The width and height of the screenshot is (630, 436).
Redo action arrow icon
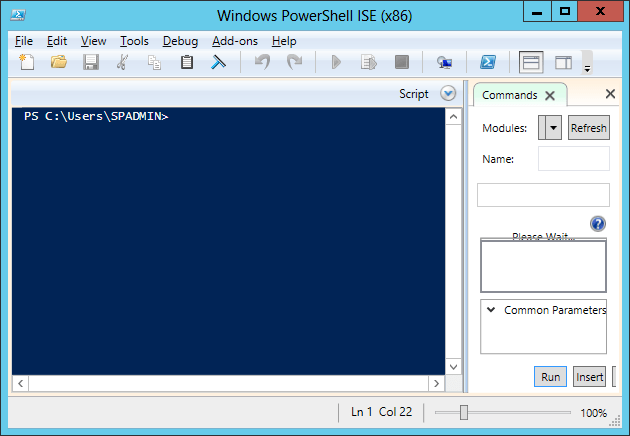tap(295, 62)
